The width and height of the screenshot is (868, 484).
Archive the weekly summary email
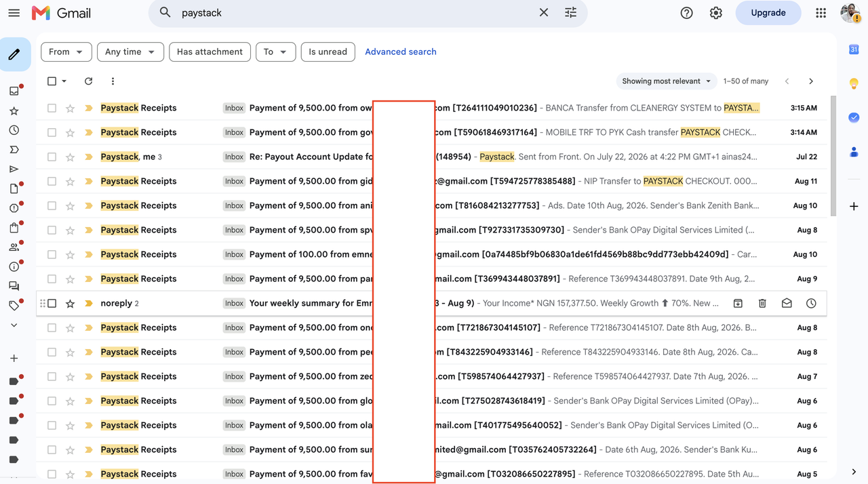(738, 304)
